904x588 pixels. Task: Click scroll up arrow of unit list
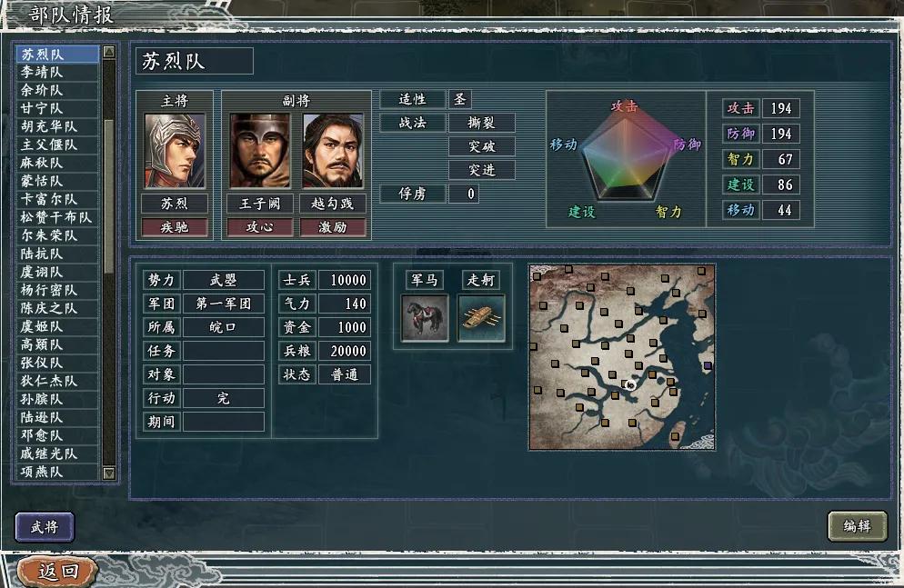108,53
